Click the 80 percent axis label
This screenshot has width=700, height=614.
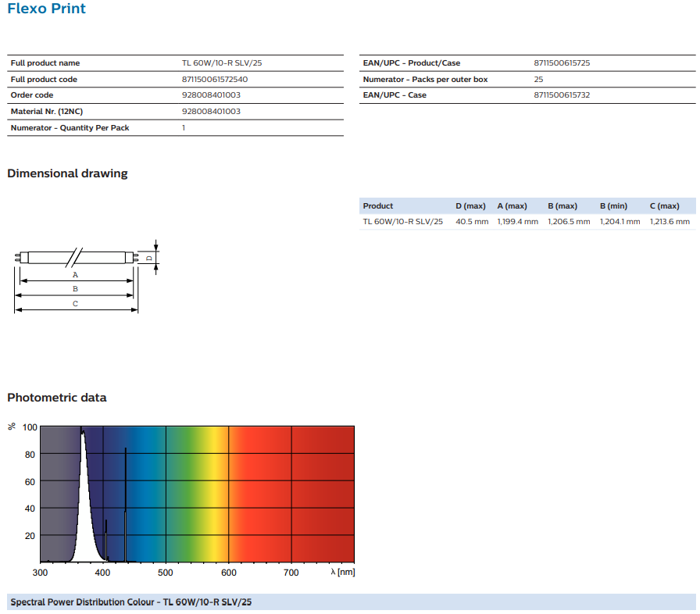pos(30,455)
